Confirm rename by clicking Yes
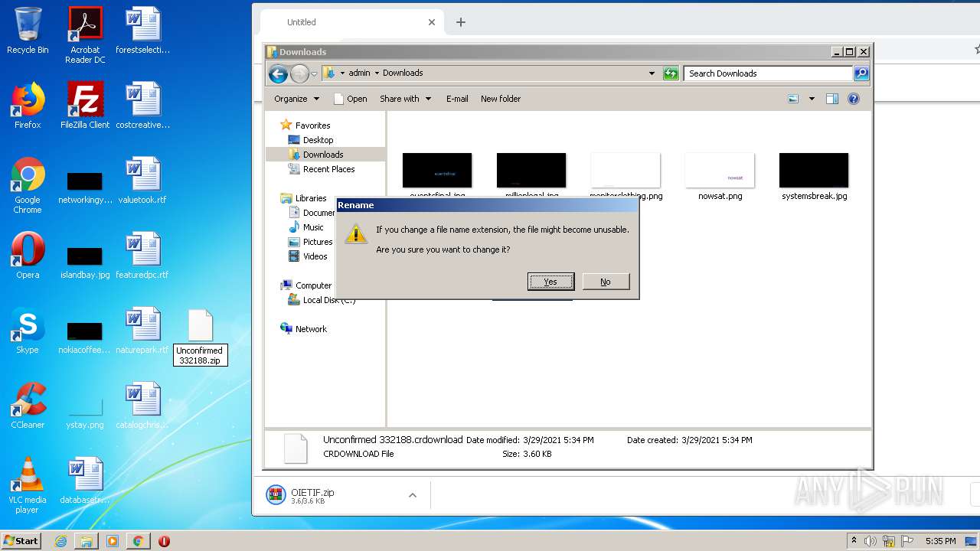The height and width of the screenshot is (551, 980). click(x=550, y=282)
